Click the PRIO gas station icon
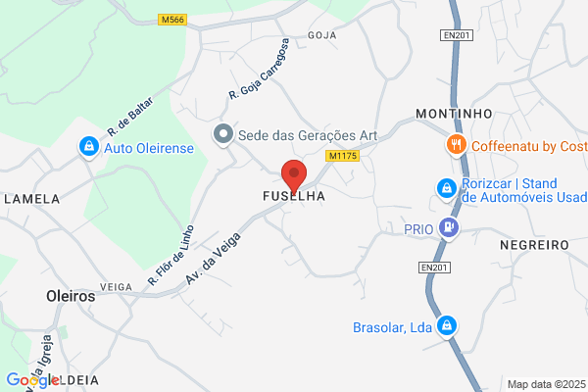This screenshot has width=588, height=392. [449, 227]
